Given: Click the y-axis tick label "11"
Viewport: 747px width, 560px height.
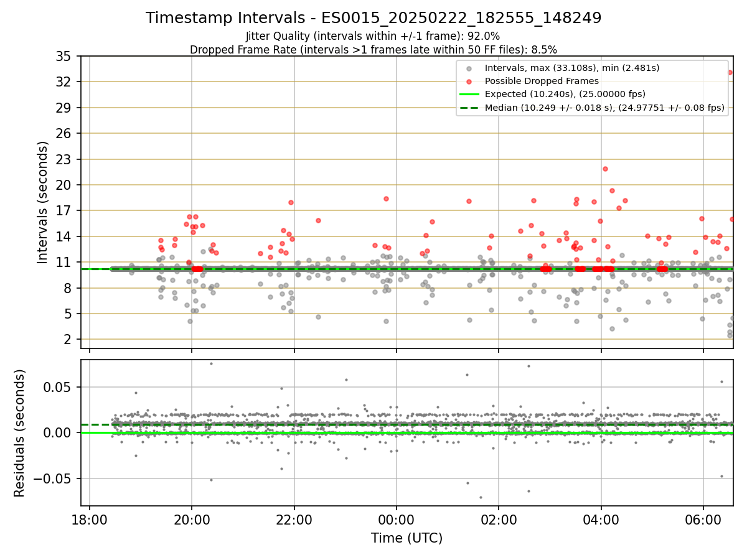Looking at the screenshot, I should pos(63,262).
